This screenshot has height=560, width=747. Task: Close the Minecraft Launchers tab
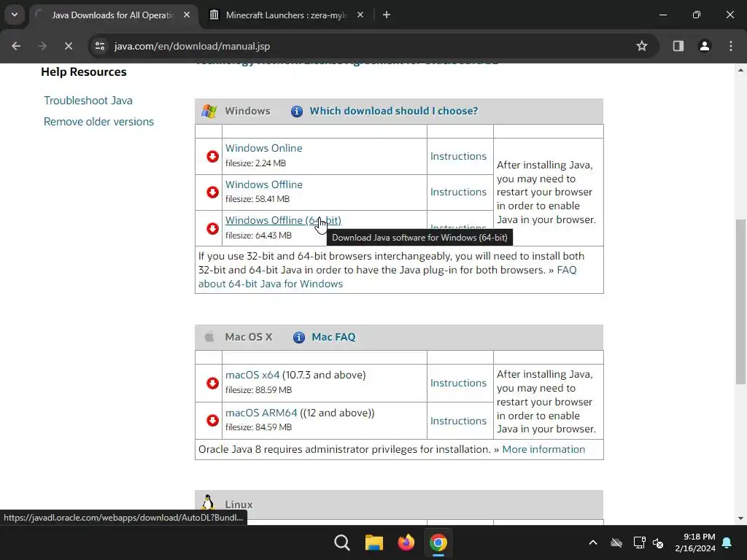click(x=360, y=15)
